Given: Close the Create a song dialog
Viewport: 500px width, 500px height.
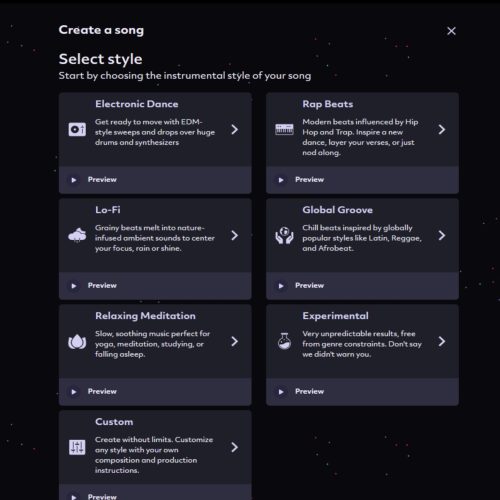Looking at the screenshot, I should click(x=451, y=31).
